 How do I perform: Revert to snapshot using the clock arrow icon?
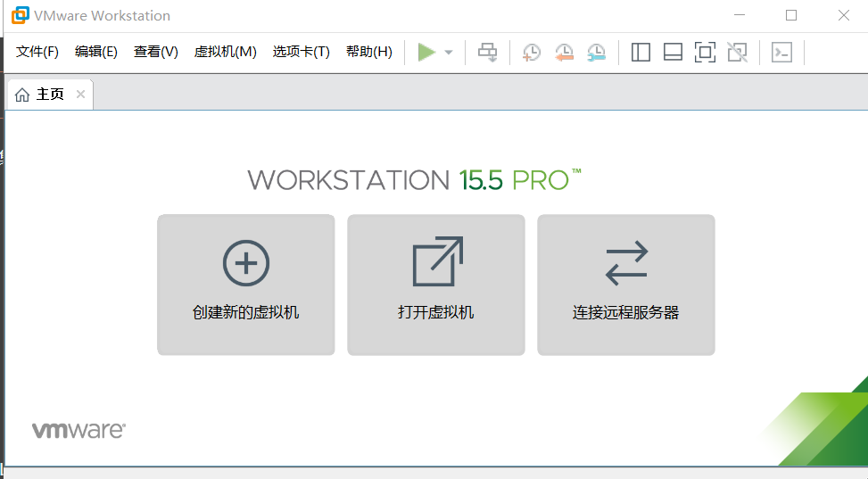[x=564, y=53]
